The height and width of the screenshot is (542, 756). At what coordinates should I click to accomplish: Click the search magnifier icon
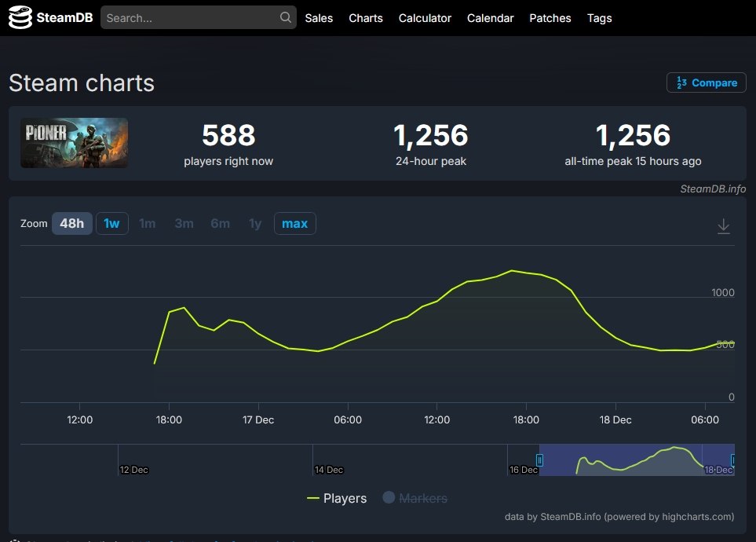285,18
